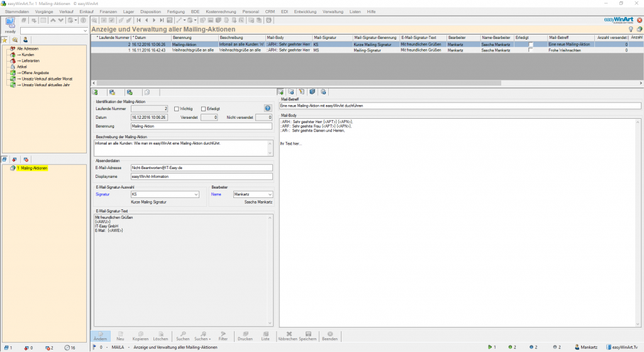Click the Beenden exit icon
This screenshot has width=644, height=352.
330,335
